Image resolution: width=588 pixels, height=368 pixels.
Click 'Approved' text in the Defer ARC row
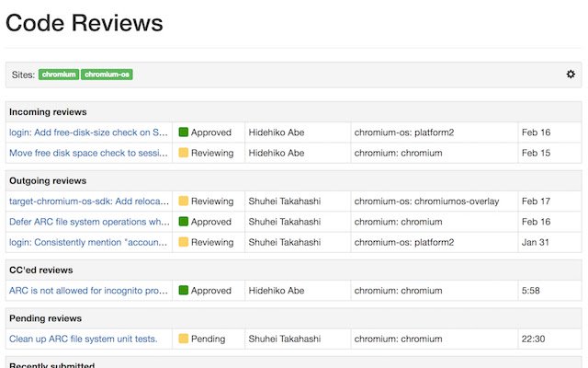[x=211, y=222]
